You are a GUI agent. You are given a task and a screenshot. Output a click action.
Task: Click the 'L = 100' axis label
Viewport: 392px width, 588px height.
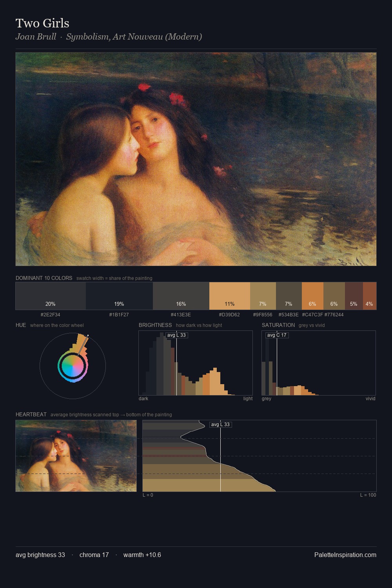[x=368, y=495]
